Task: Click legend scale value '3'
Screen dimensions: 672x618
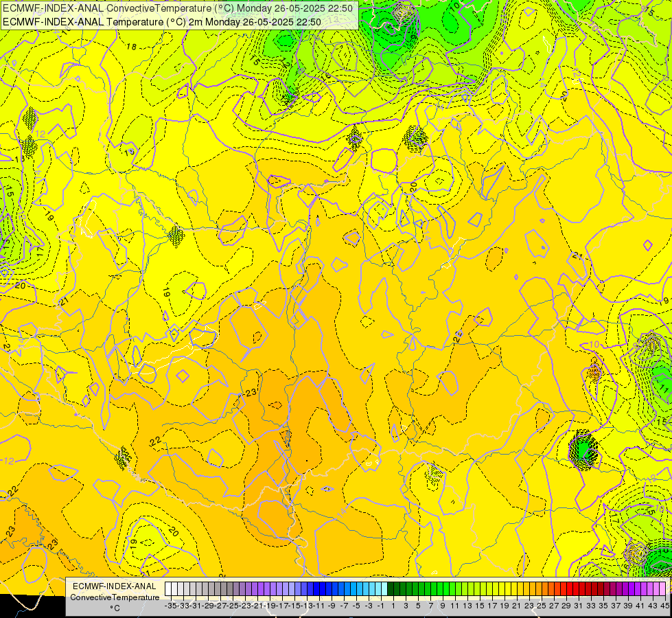Action: pyautogui.click(x=406, y=606)
